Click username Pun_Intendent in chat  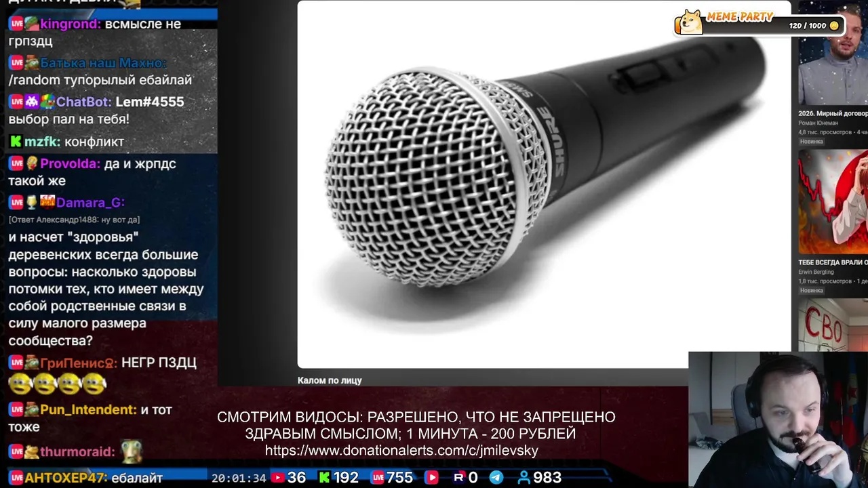(x=88, y=410)
